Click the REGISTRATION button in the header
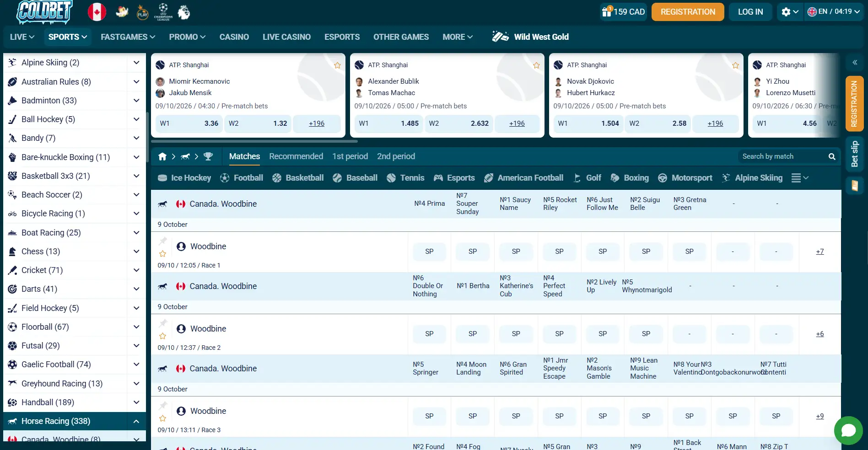 pyautogui.click(x=688, y=12)
